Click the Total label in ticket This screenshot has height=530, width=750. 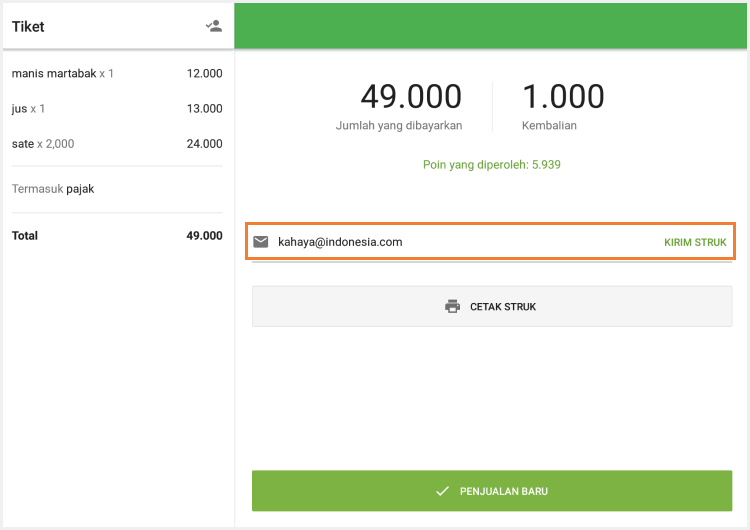tap(25, 236)
